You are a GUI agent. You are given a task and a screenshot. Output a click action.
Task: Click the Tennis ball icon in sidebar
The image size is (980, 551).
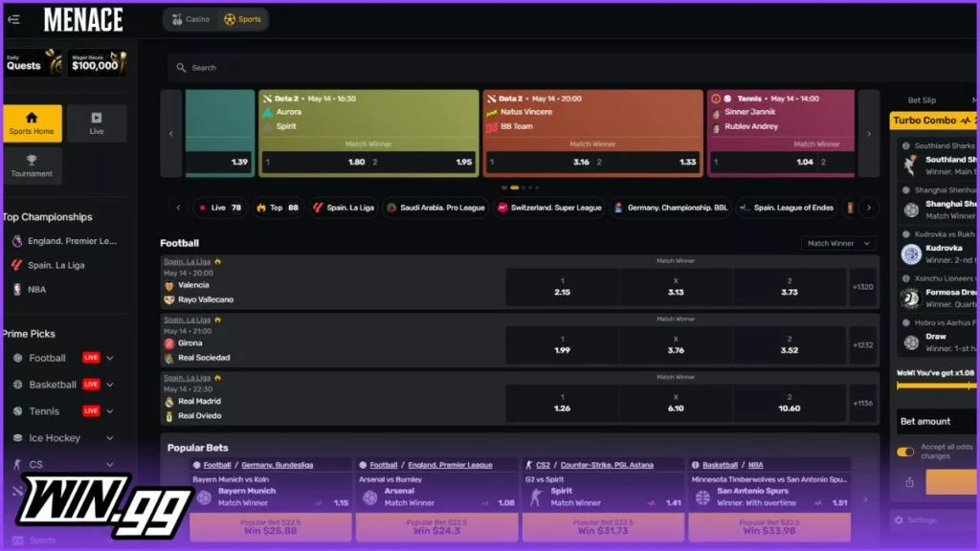tap(17, 411)
